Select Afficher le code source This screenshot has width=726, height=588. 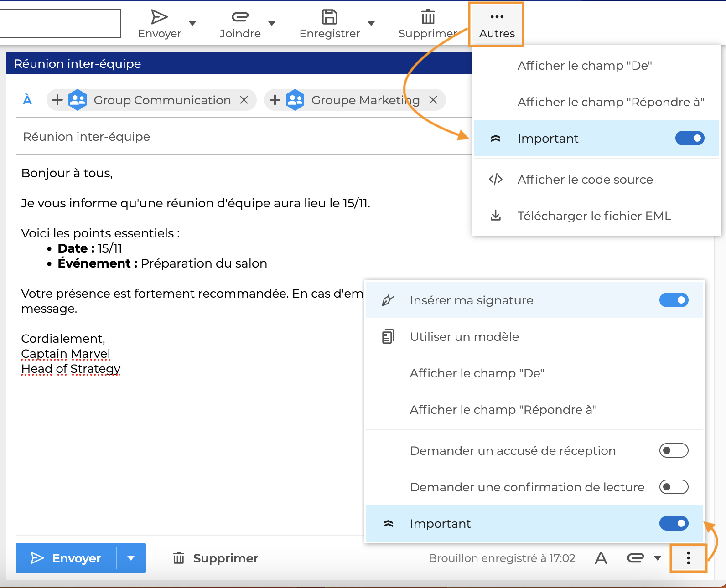point(585,180)
